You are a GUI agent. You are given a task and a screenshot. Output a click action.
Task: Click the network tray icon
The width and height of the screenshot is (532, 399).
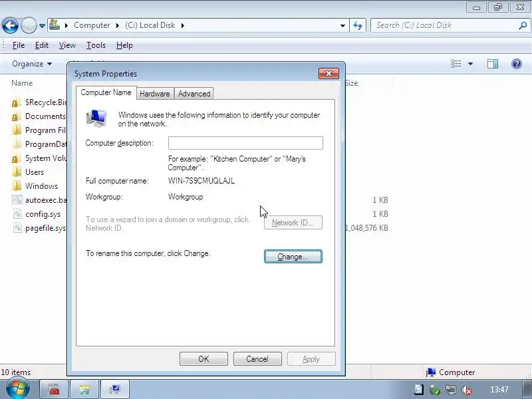[x=451, y=390]
